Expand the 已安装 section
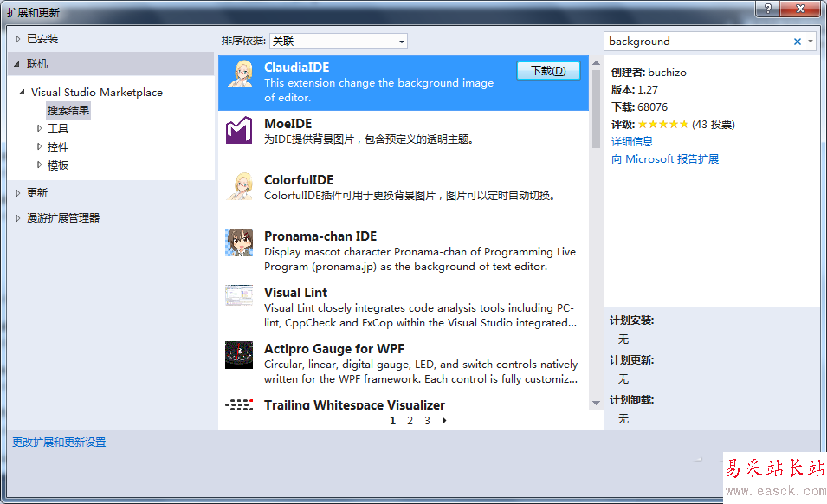The height and width of the screenshot is (504, 827). click(x=17, y=39)
